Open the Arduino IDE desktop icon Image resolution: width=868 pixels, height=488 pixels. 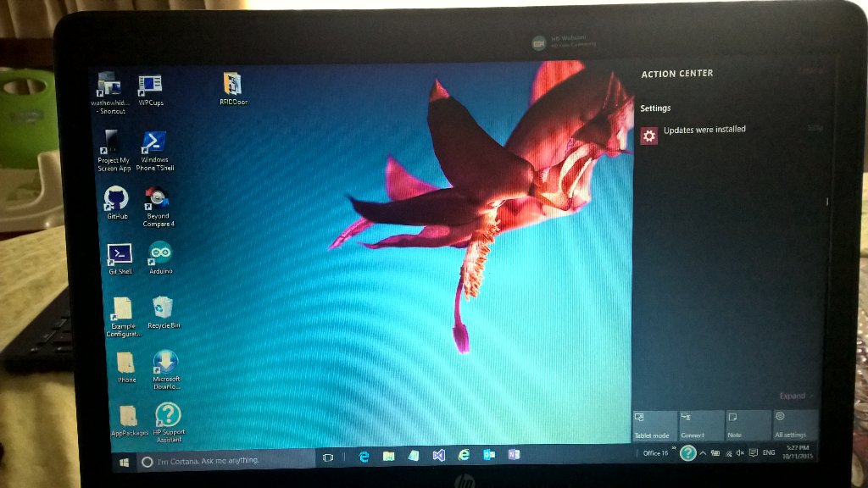[161, 254]
